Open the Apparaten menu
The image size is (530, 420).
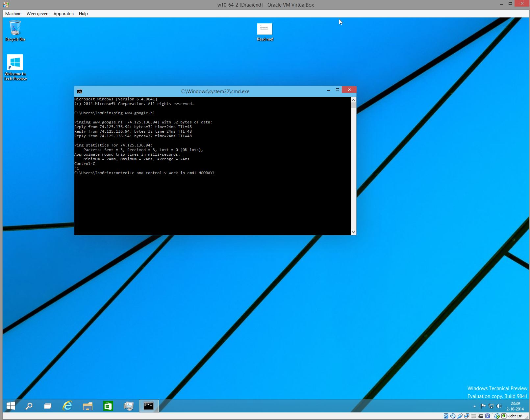coord(63,13)
